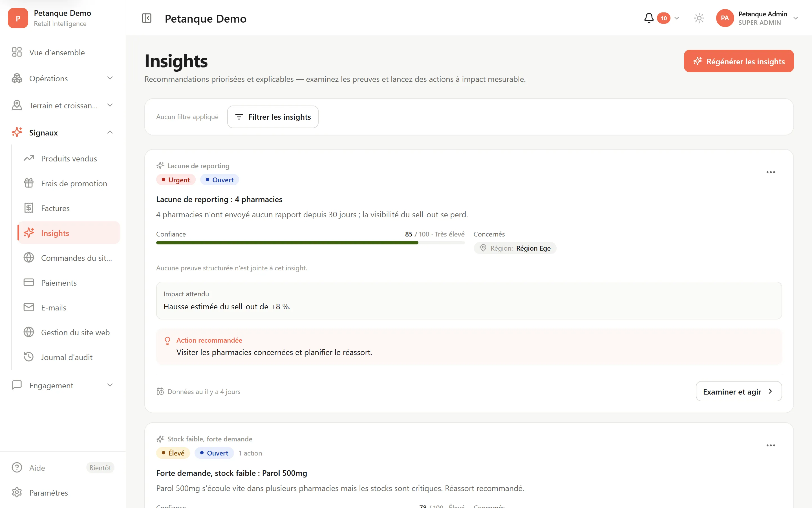Open Filtrer les insights filter

click(273, 117)
